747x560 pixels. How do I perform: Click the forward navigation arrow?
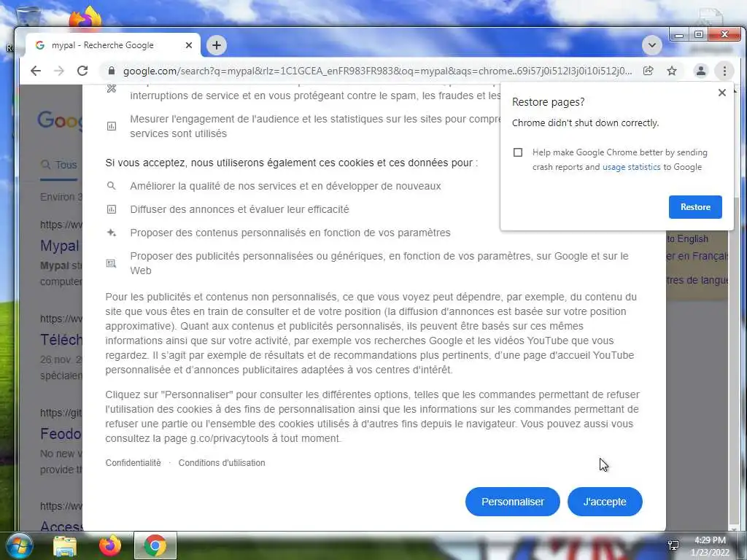(59, 71)
